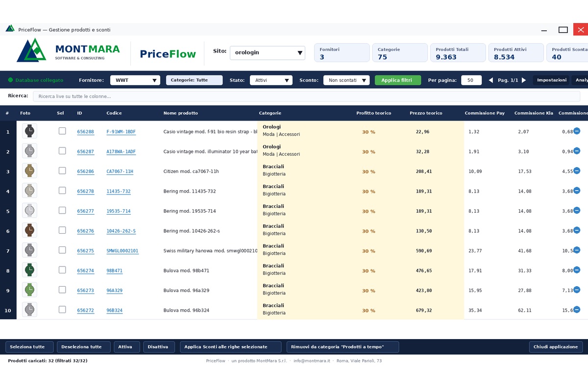Viewport: 588px width, 392px height.
Task: Sort by the Commissione Pay column header
Action: pyautogui.click(x=485, y=113)
